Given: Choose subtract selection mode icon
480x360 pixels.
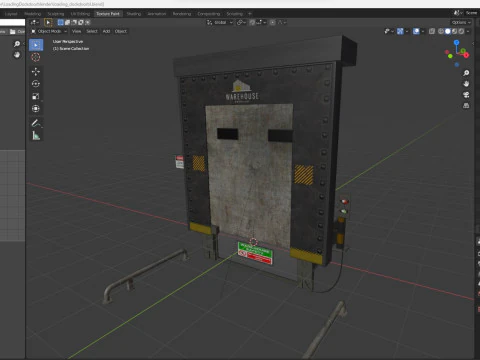Looking at the screenshot, I should point(74,22).
